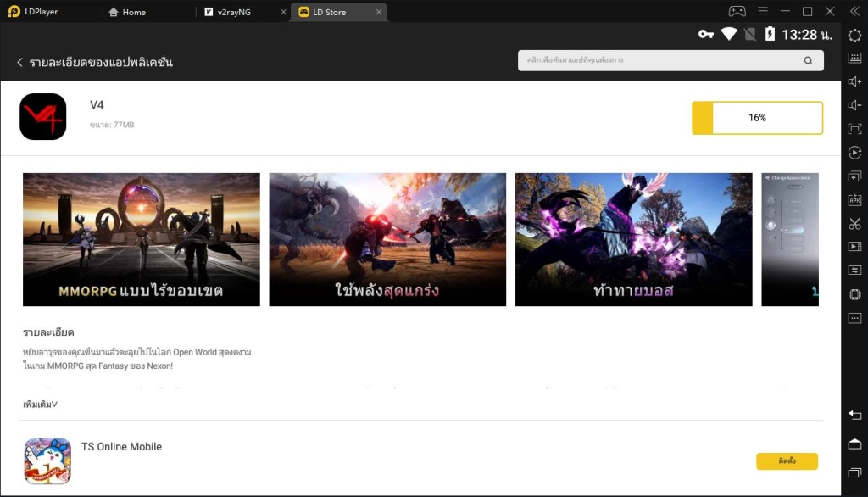Tap Android home button in the sidebar
This screenshot has height=497, width=868.
[854, 444]
